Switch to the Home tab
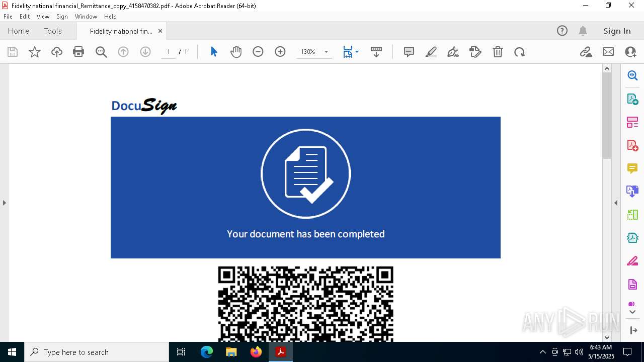Image resolution: width=644 pixels, height=362 pixels. tap(19, 31)
